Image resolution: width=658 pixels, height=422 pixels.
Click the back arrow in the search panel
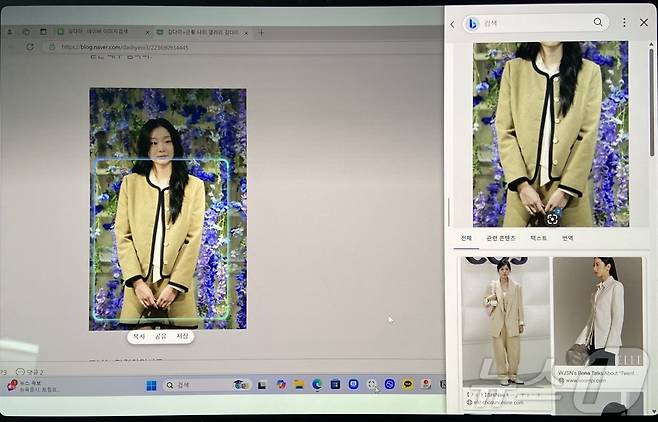452,23
